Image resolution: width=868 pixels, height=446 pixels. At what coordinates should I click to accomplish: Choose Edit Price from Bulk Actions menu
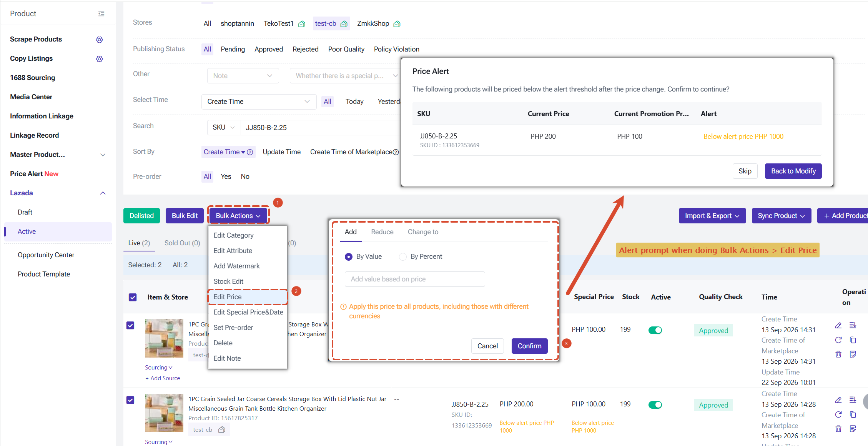pos(248,297)
